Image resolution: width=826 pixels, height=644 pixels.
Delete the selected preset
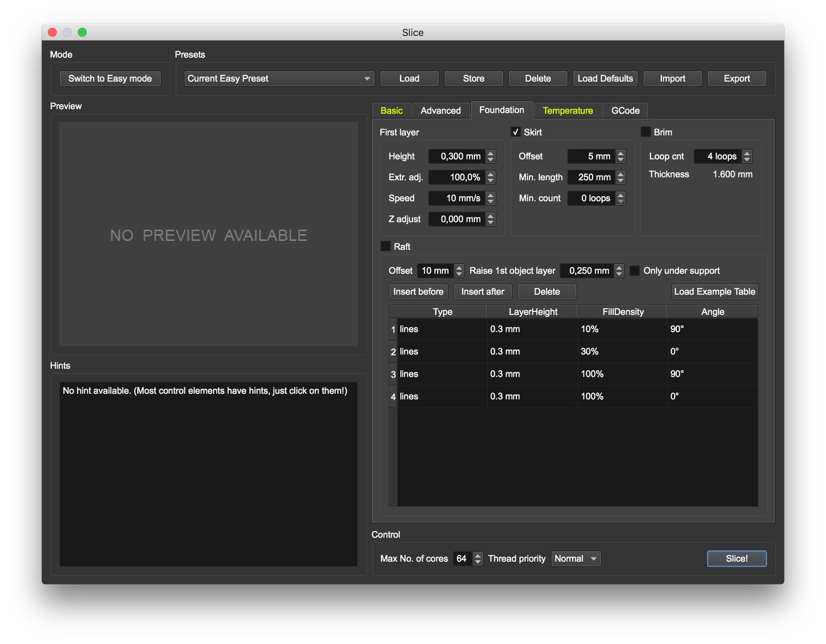538,78
